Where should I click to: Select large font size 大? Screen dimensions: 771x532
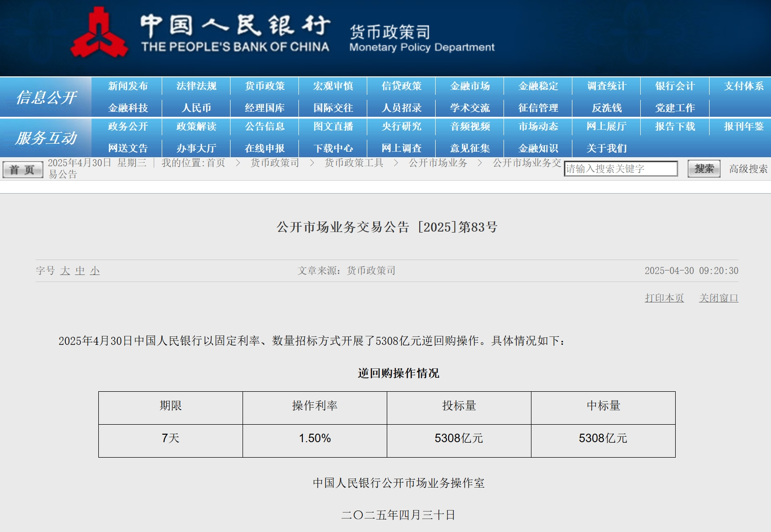point(65,270)
